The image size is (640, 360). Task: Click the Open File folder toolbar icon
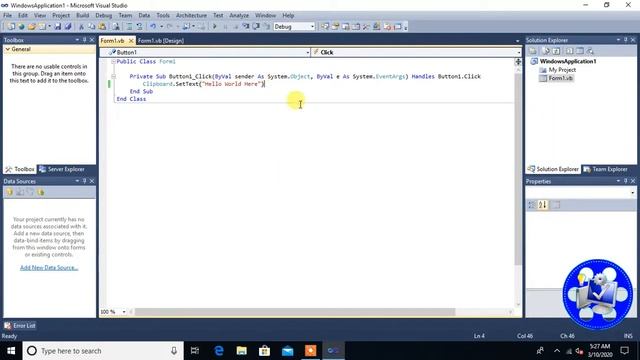pos(31,27)
